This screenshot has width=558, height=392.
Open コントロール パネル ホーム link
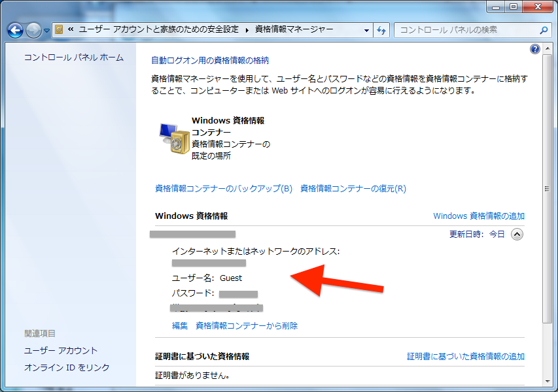(x=74, y=57)
